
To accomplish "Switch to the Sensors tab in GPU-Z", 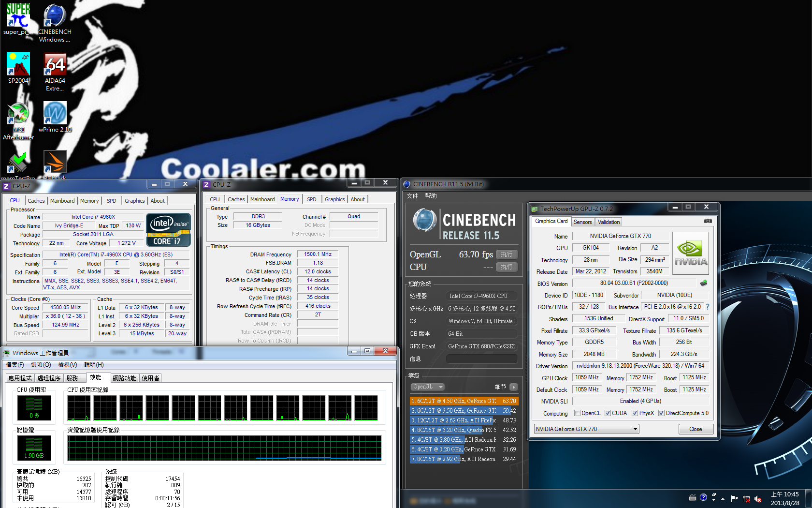I will point(582,222).
